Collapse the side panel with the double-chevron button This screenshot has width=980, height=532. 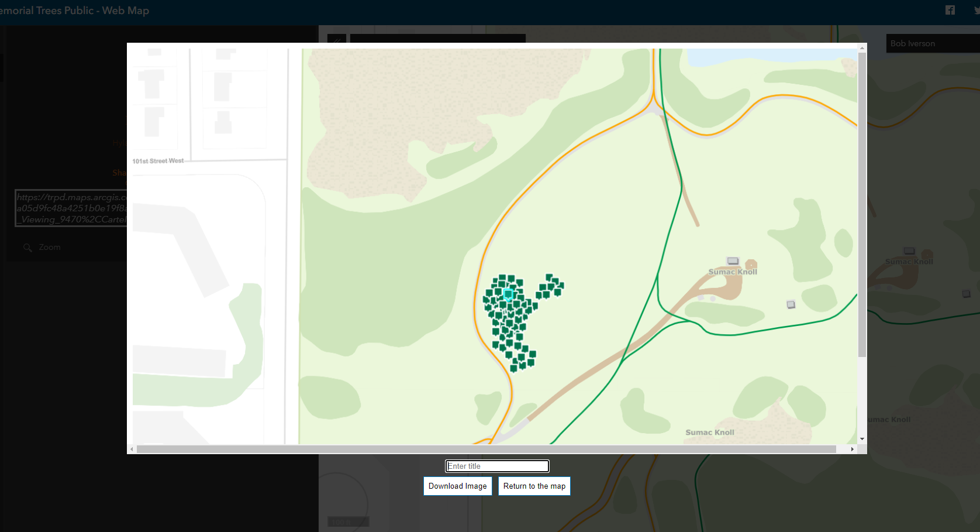point(337,41)
